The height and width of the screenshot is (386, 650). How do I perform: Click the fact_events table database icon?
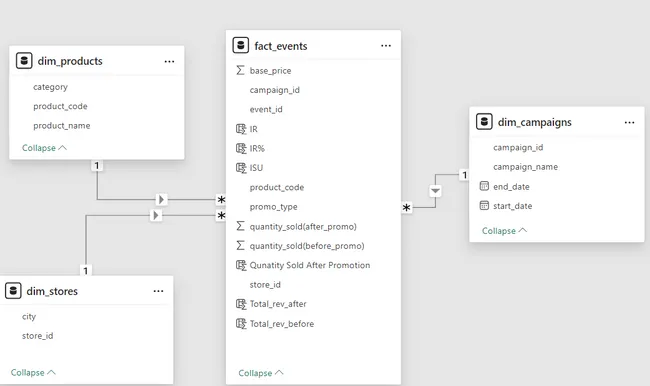[241, 46]
